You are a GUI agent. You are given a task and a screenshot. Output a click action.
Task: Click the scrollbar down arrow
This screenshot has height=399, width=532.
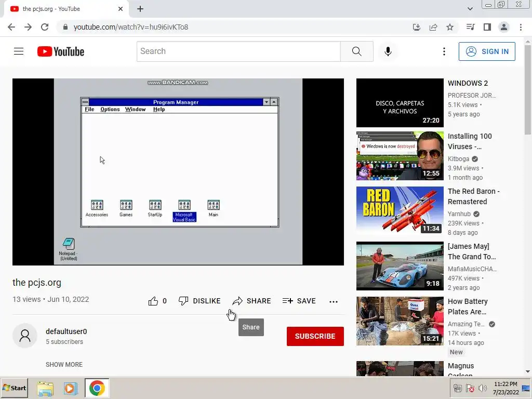[x=528, y=372]
